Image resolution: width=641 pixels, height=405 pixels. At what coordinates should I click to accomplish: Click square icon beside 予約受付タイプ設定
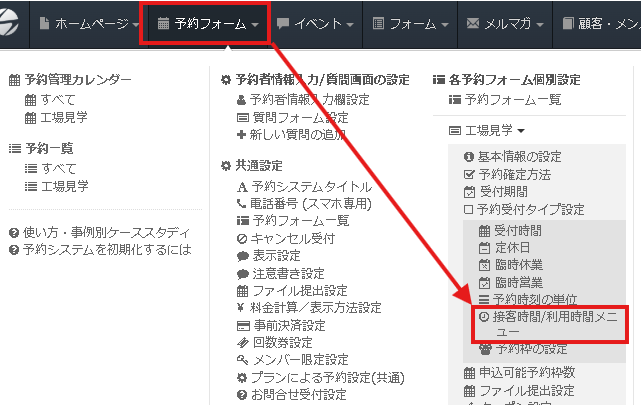click(468, 210)
